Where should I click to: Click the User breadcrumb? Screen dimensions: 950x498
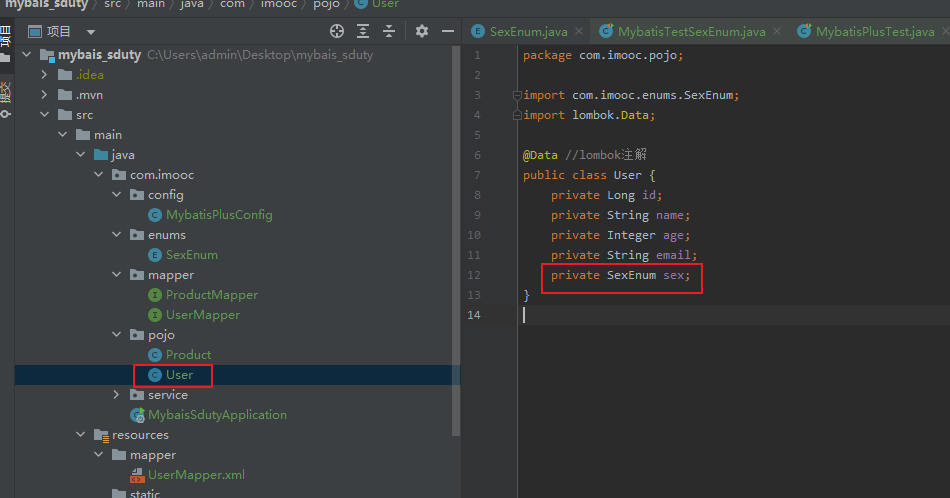pyautogui.click(x=385, y=4)
